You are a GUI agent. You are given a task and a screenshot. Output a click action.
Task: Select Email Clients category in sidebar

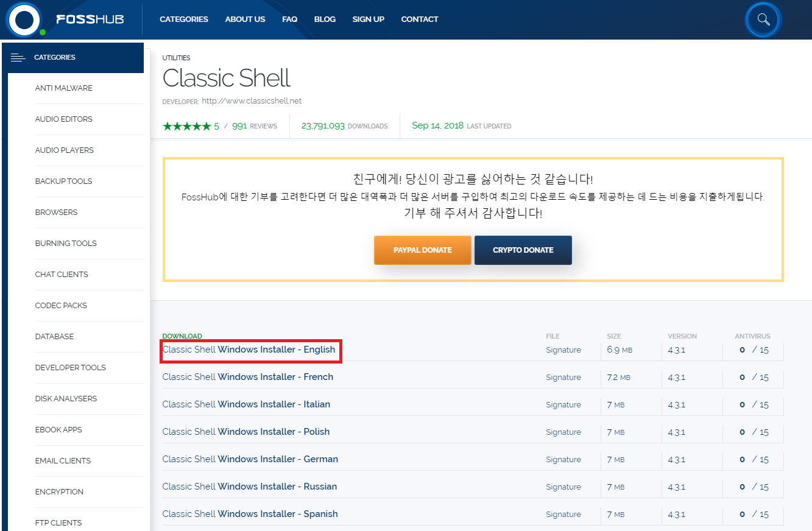pos(63,461)
